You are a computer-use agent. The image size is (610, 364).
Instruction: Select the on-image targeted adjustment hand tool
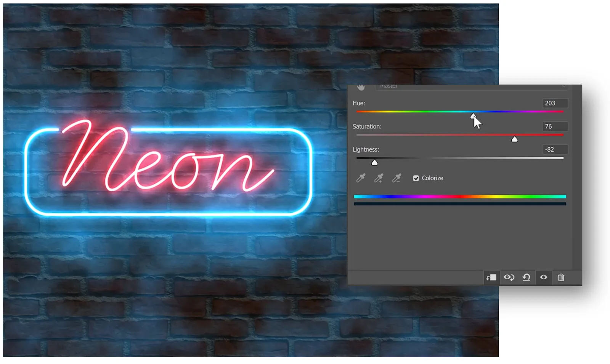tap(361, 87)
